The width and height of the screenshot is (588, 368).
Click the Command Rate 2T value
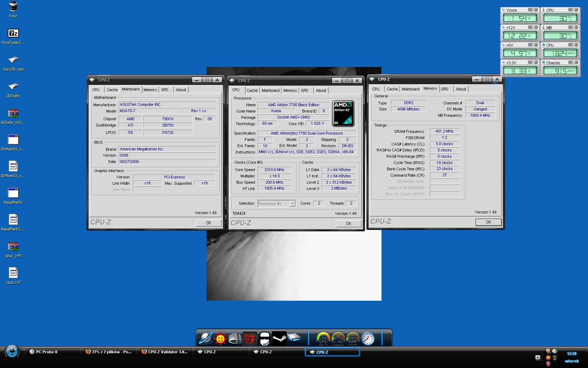point(444,175)
